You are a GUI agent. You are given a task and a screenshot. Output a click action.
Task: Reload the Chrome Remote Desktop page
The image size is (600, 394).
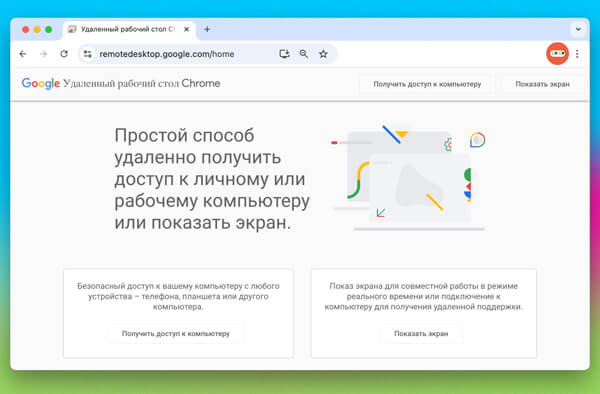64,54
